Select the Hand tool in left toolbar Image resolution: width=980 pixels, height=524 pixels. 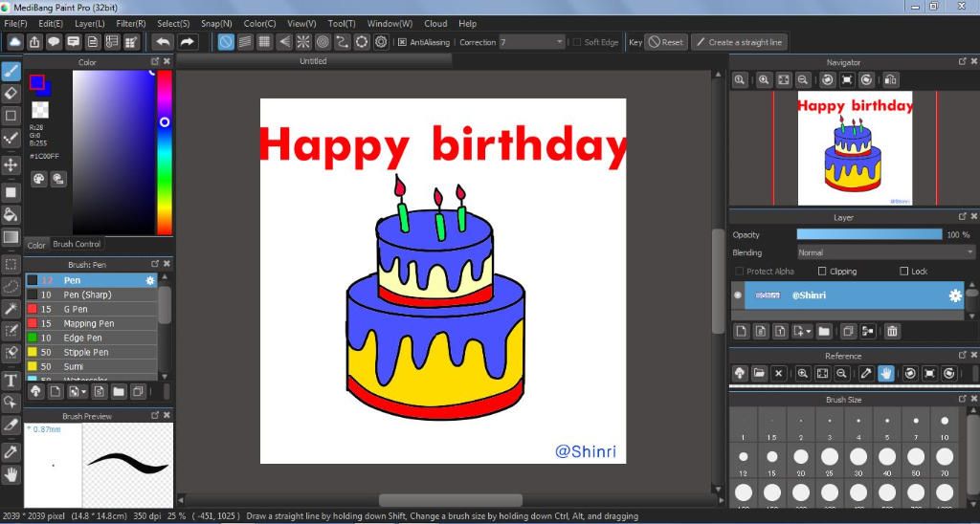[x=11, y=474]
